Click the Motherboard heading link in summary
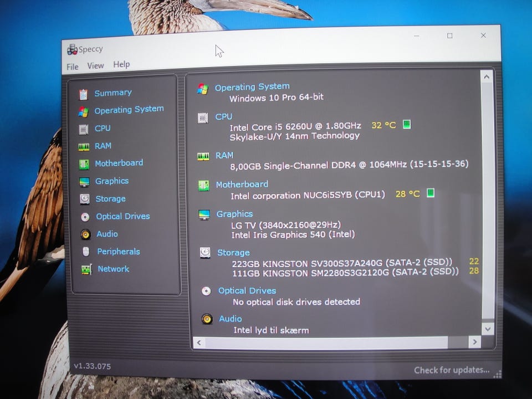This screenshot has width=532, height=399. (242, 184)
